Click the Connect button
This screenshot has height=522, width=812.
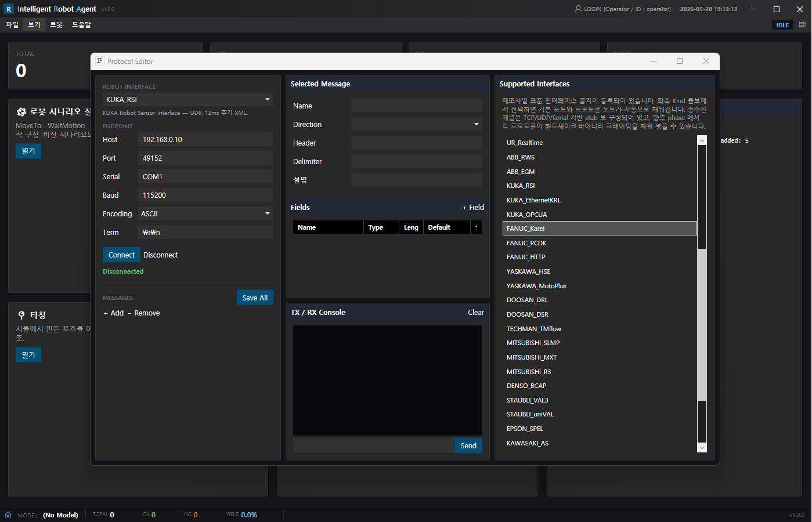(x=121, y=255)
